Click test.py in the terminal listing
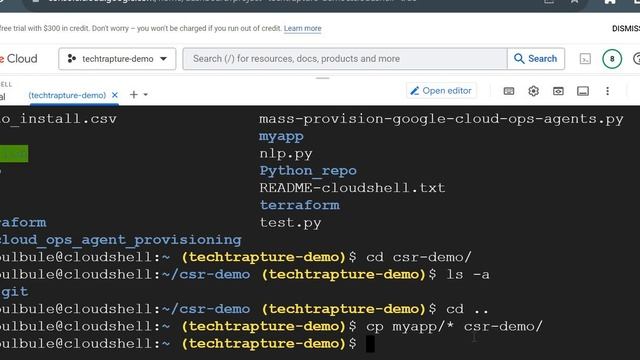The width and height of the screenshot is (640, 360). [x=290, y=223]
